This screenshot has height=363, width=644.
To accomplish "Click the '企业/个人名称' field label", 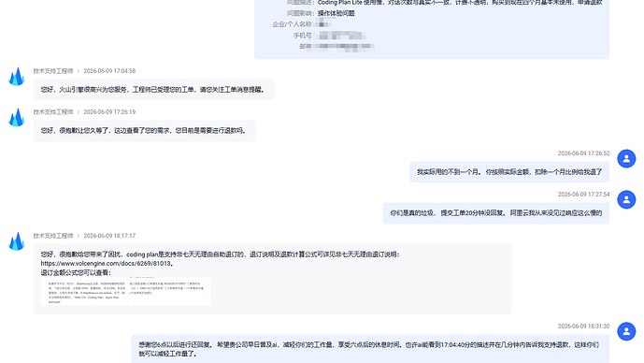I will point(292,24).
